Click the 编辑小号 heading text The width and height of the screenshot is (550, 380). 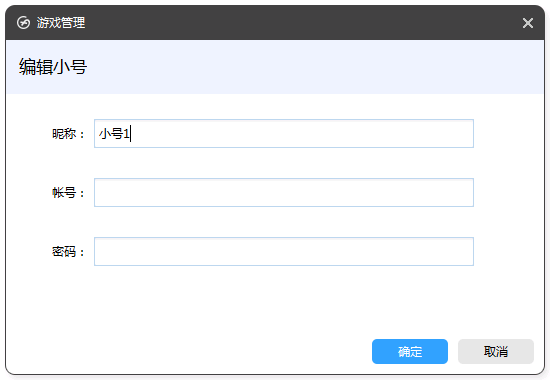coord(53,67)
